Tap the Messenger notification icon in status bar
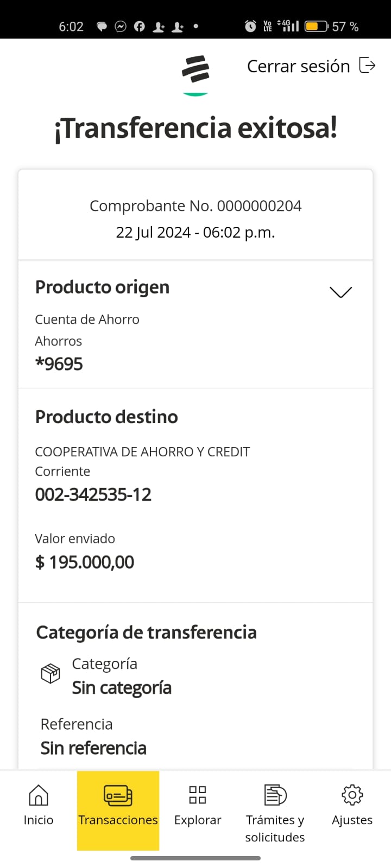391x868 pixels. click(x=121, y=27)
